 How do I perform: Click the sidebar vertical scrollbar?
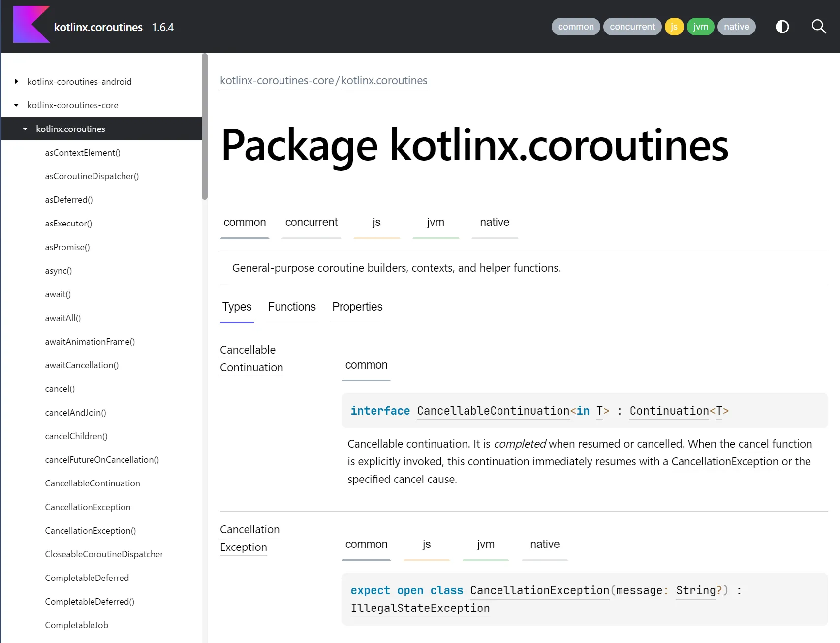click(x=205, y=128)
